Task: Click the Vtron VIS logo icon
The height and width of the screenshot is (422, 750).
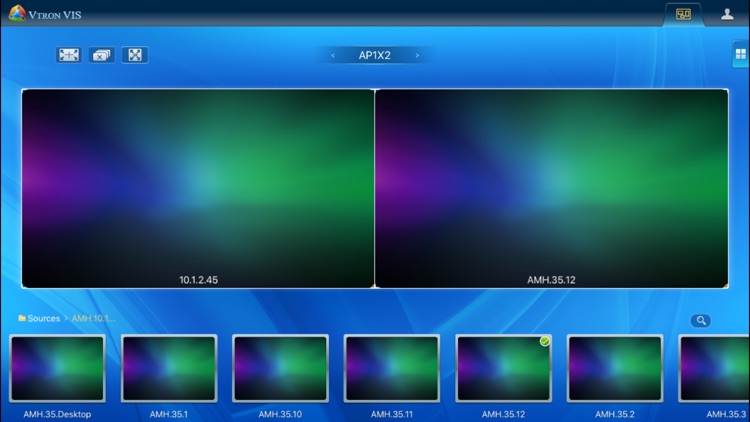Action: (17, 13)
